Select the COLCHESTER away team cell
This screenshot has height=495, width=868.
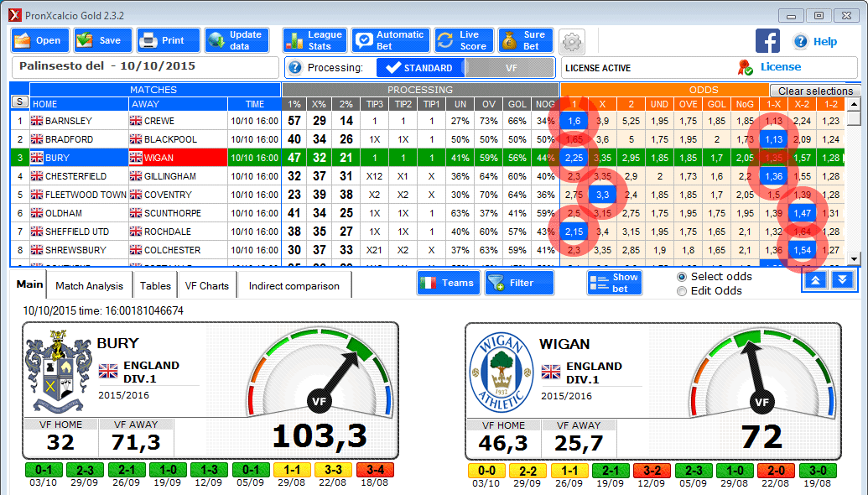(x=178, y=250)
